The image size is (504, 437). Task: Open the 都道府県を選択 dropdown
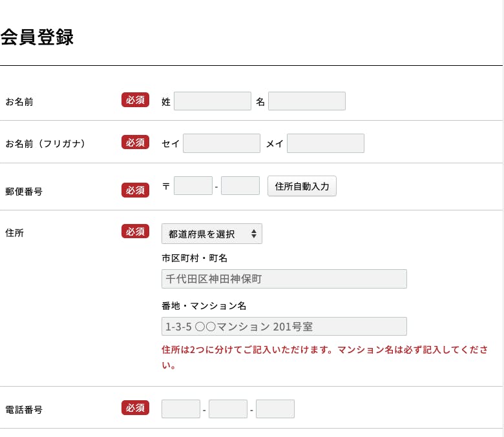[x=211, y=234]
